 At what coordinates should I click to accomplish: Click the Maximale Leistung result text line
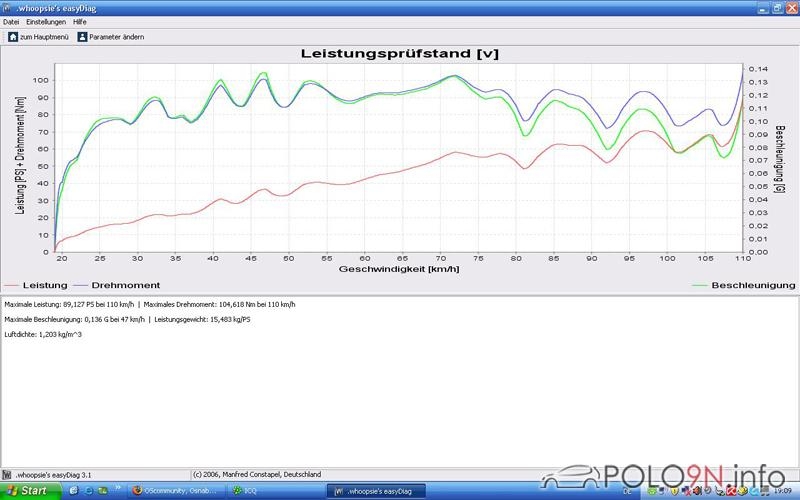point(150,304)
